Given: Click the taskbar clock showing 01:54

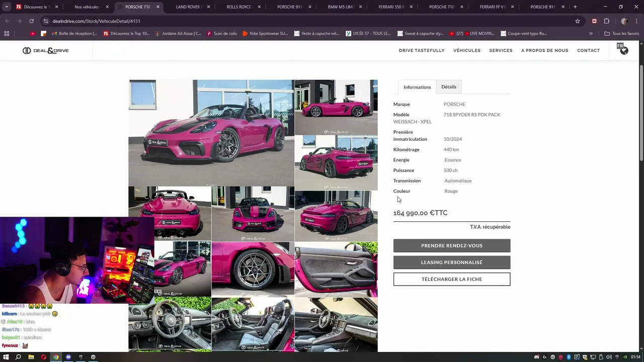Looking at the screenshot, I should (x=635, y=357).
